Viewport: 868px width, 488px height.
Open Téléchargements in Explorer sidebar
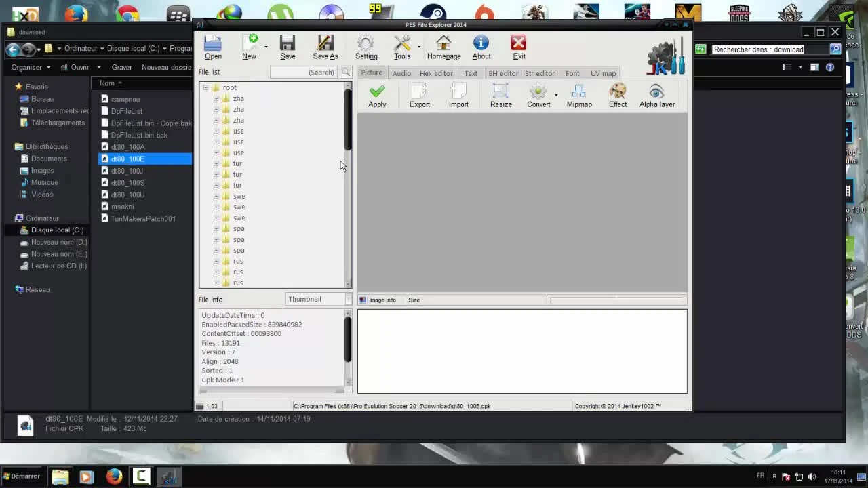tap(58, 123)
